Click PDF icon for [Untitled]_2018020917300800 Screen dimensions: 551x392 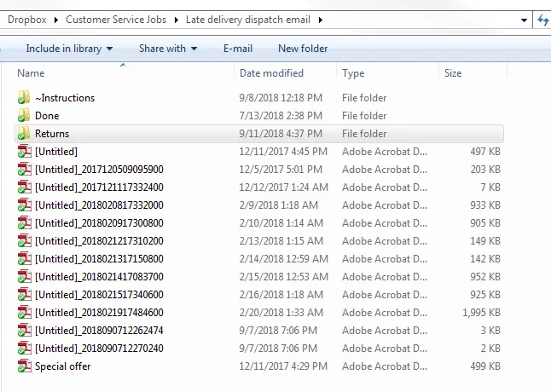click(x=24, y=223)
